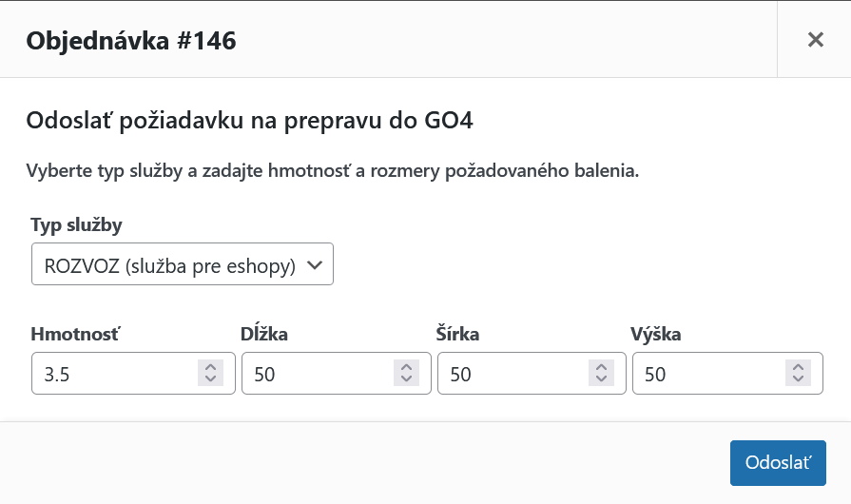Click the Dĺžka label text
851x504 pixels.
click(265, 334)
